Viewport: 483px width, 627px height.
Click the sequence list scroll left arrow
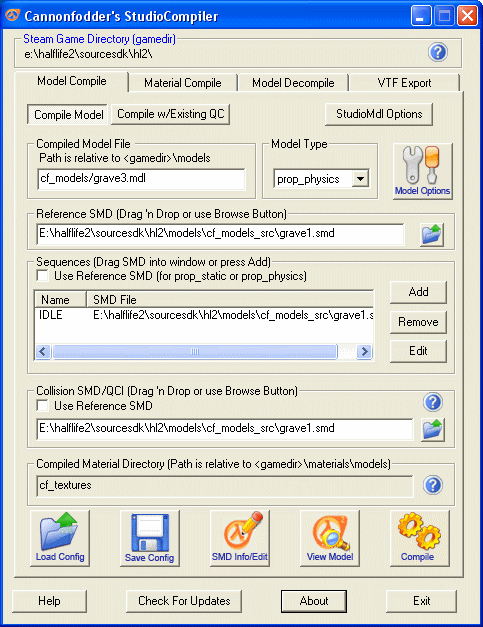click(43, 351)
